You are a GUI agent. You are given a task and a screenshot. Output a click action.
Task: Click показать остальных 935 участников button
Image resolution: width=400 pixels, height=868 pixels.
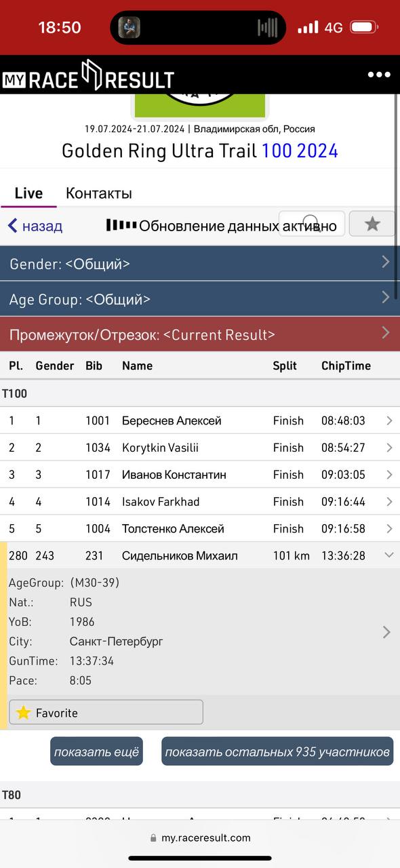(x=277, y=751)
